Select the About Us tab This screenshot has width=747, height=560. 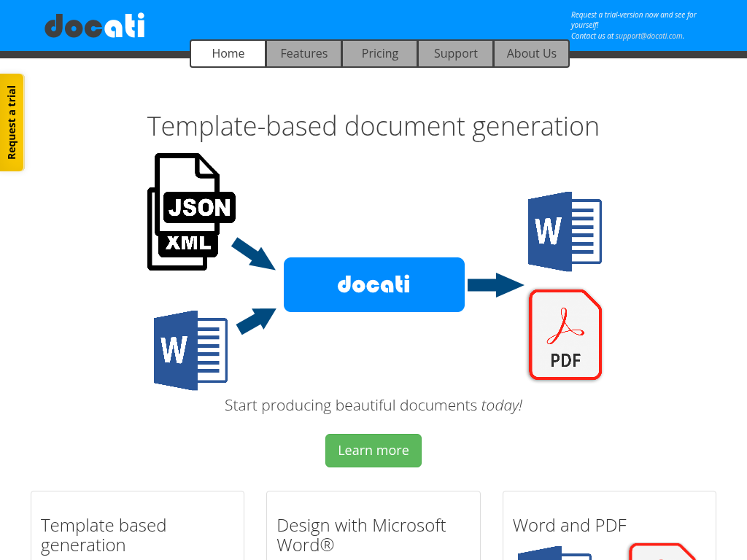click(x=532, y=53)
